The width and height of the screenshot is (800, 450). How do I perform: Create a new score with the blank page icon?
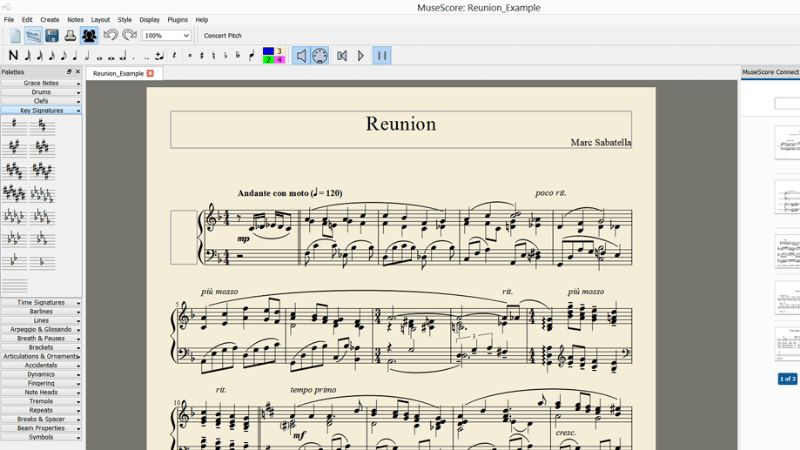coord(15,36)
